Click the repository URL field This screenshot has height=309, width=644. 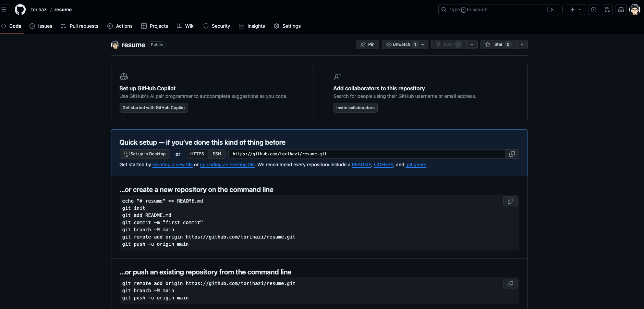367,154
